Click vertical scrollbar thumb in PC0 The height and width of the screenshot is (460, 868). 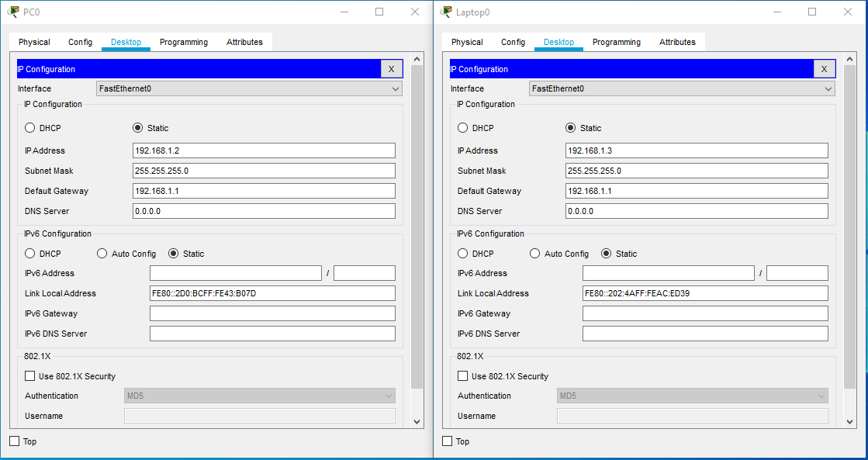pyautogui.click(x=417, y=227)
